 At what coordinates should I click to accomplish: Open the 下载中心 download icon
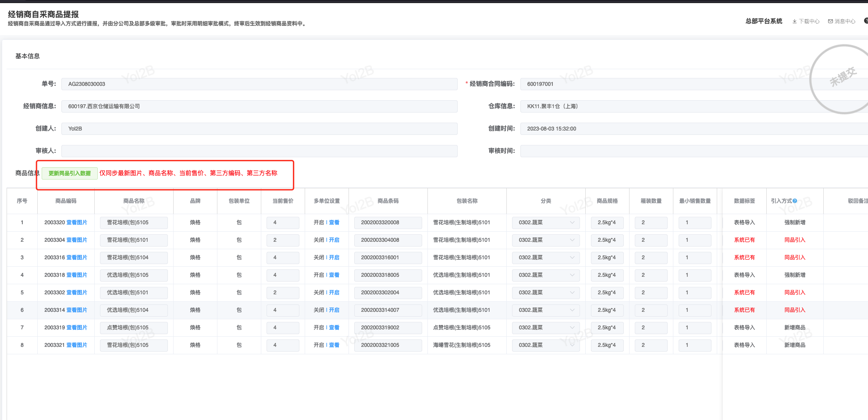pos(794,21)
